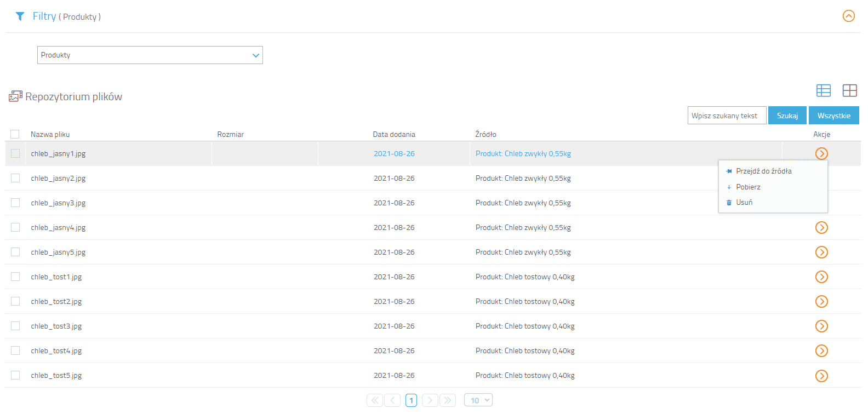
Task: Sort by 'Źródło' column header
Action: (x=486, y=134)
